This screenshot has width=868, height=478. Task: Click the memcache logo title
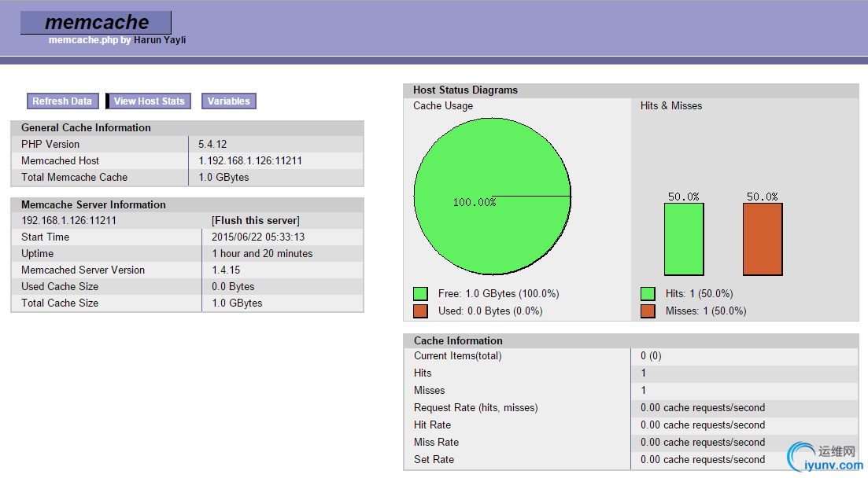click(96, 22)
